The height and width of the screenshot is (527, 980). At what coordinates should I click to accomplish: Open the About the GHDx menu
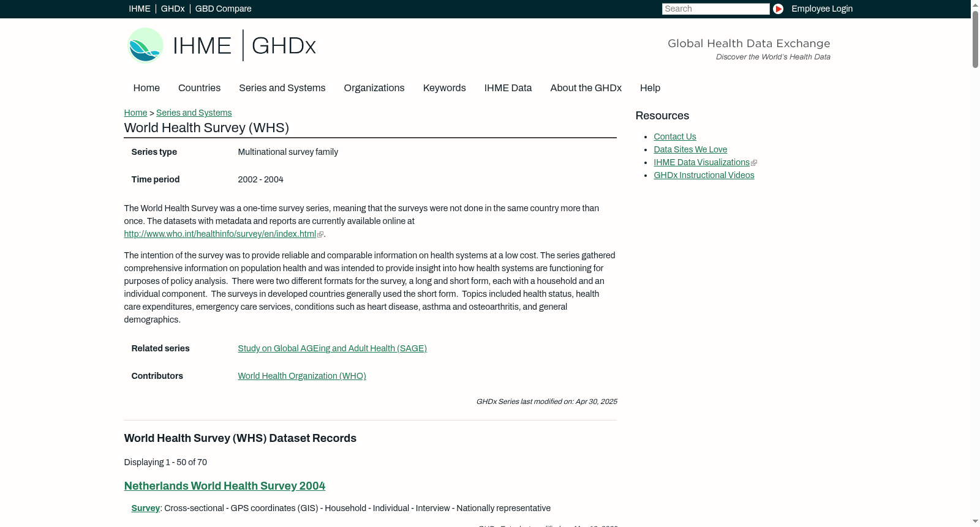(586, 88)
